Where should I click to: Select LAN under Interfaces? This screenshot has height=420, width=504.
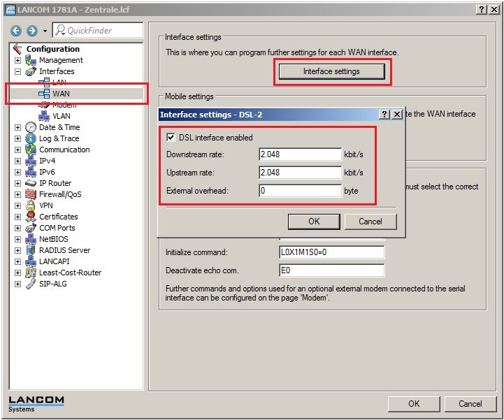(x=59, y=82)
